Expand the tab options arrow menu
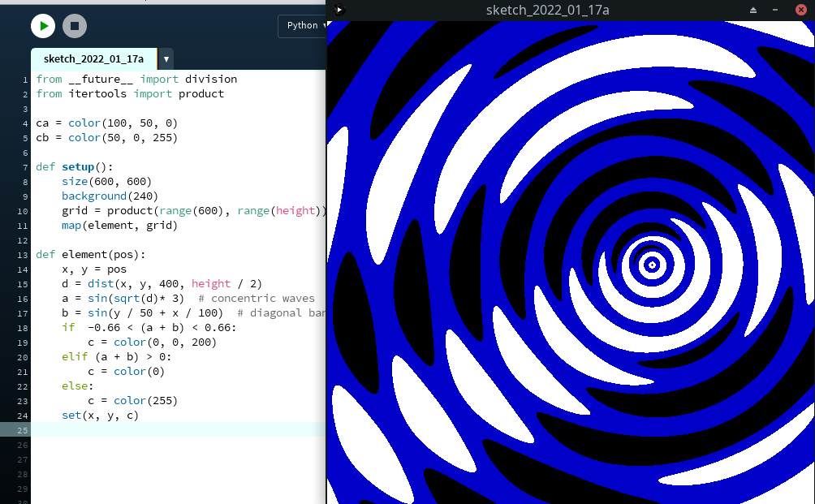The image size is (815, 504). pyautogui.click(x=166, y=59)
